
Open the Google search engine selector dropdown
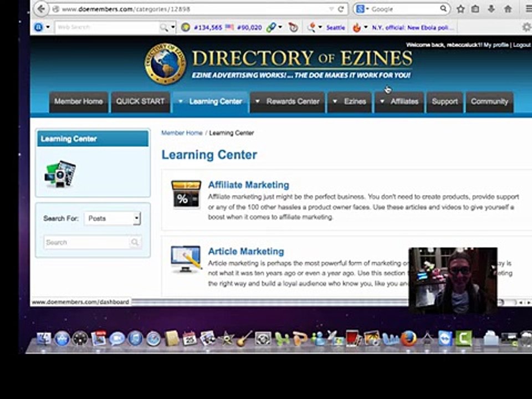tap(362, 9)
